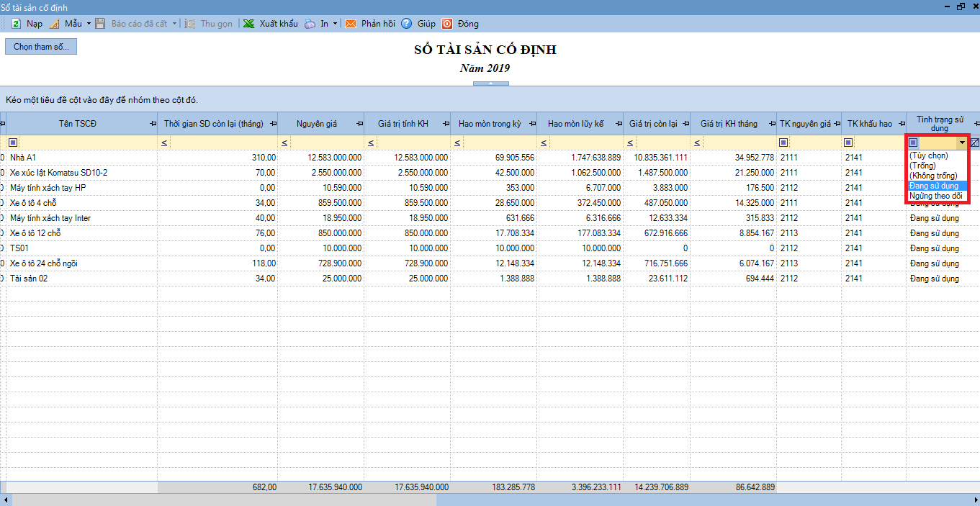Restore window using title bar restore button

[x=961, y=6]
